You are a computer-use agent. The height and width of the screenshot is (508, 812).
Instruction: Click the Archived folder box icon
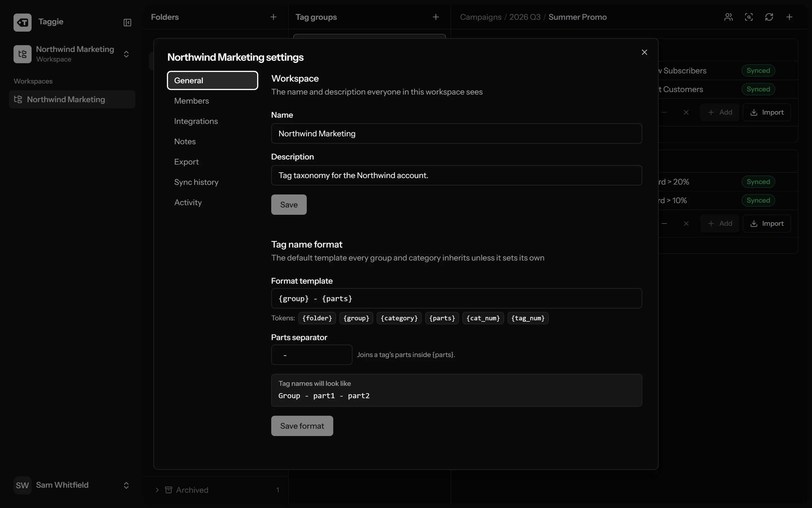pyautogui.click(x=168, y=490)
